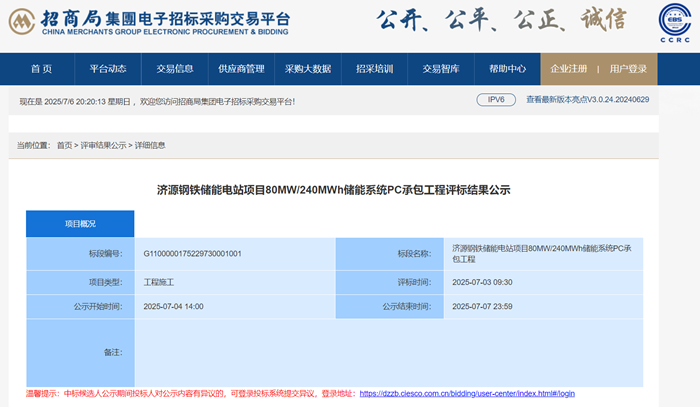The height and width of the screenshot is (407, 700).
Task: Go to 交易信息 in the navigation bar
Action: point(175,69)
